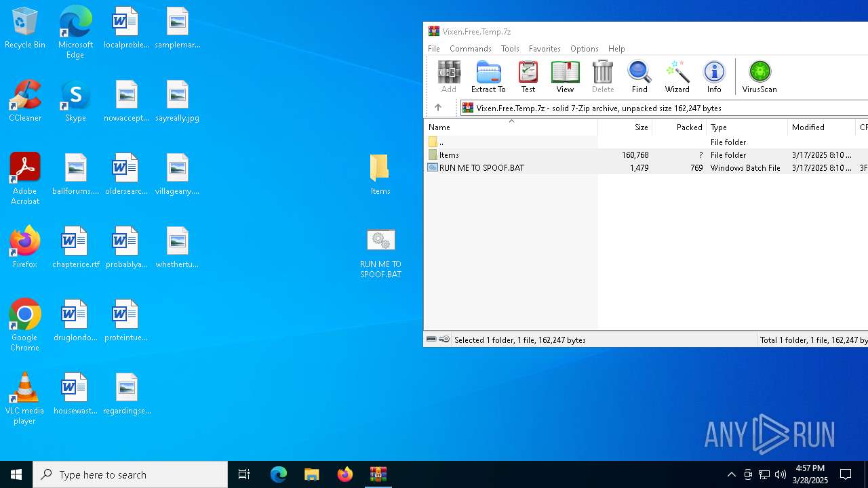Viewport: 868px width, 488px height.
Task: Select Microsoft Edge desktop shortcut
Action: 75,33
